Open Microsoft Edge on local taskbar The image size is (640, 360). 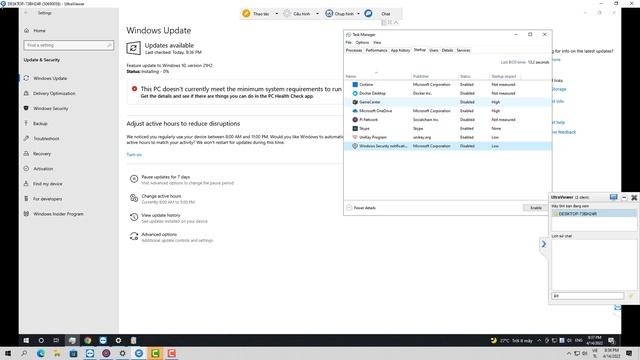(x=40, y=353)
